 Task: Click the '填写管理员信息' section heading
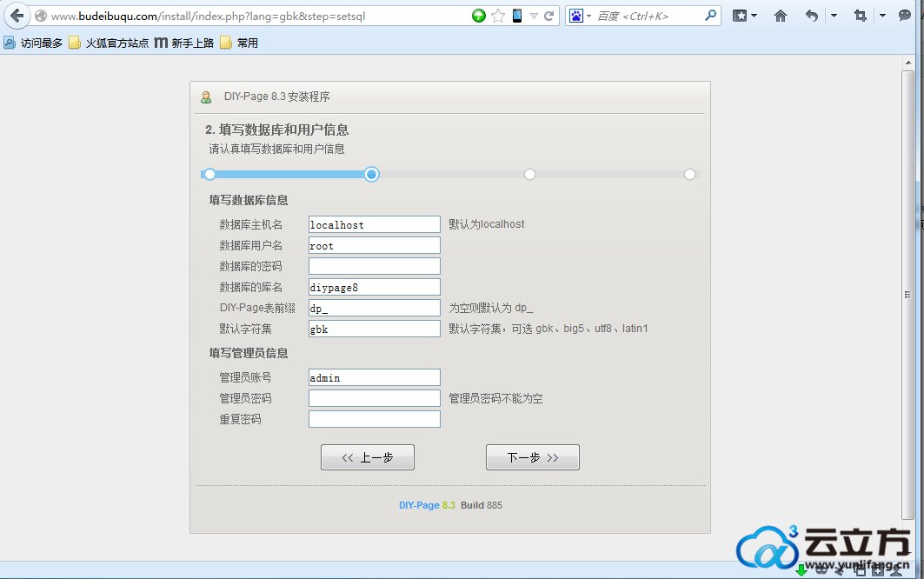[x=249, y=353]
